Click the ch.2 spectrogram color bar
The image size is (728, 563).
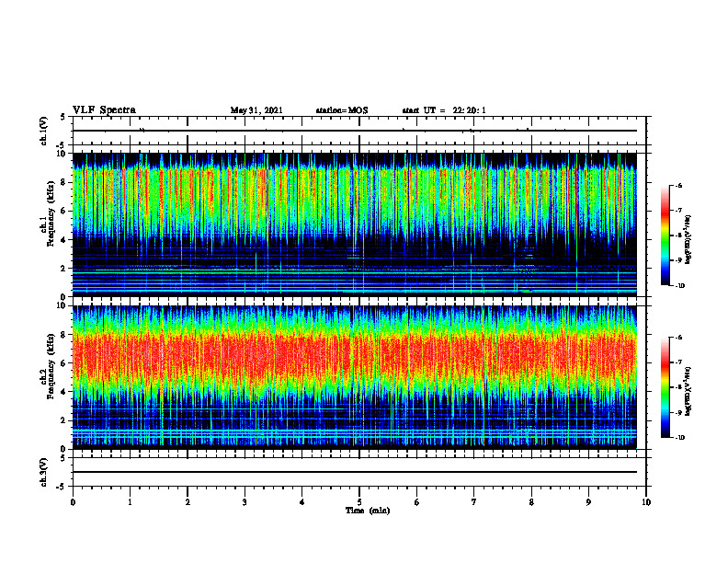(x=665, y=387)
